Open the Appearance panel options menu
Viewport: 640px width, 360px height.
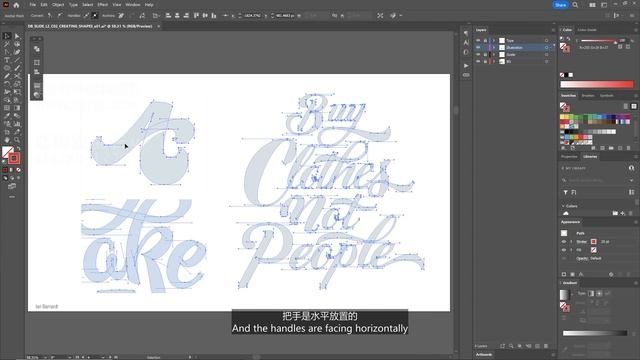[x=636, y=222]
